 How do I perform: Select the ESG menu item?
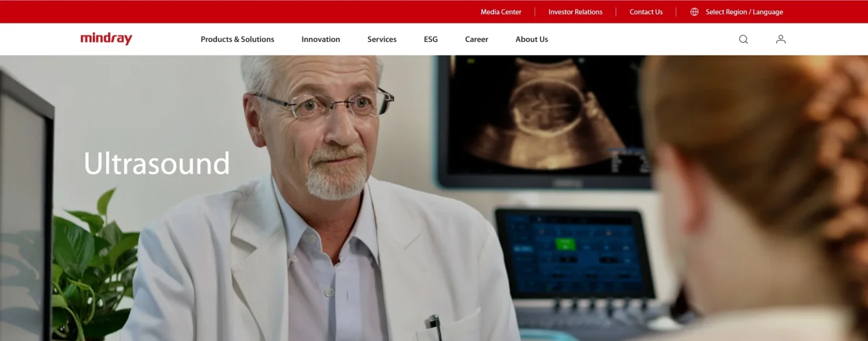coord(431,39)
